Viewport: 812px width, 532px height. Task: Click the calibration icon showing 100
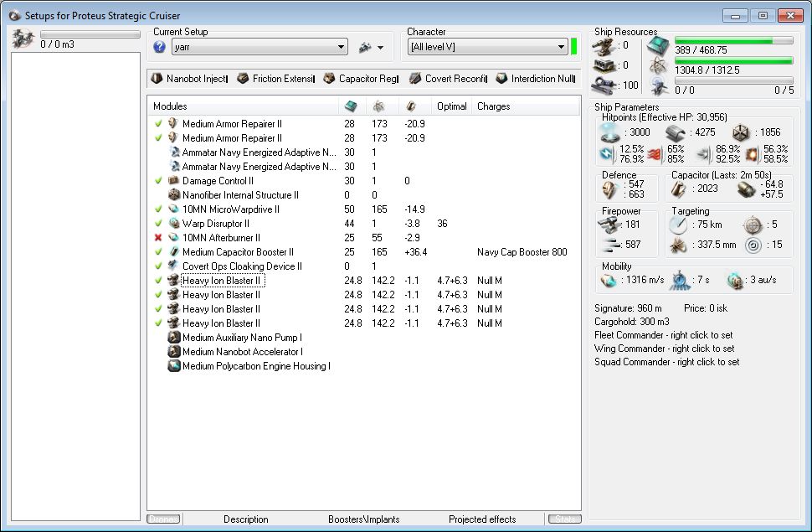[x=604, y=85]
